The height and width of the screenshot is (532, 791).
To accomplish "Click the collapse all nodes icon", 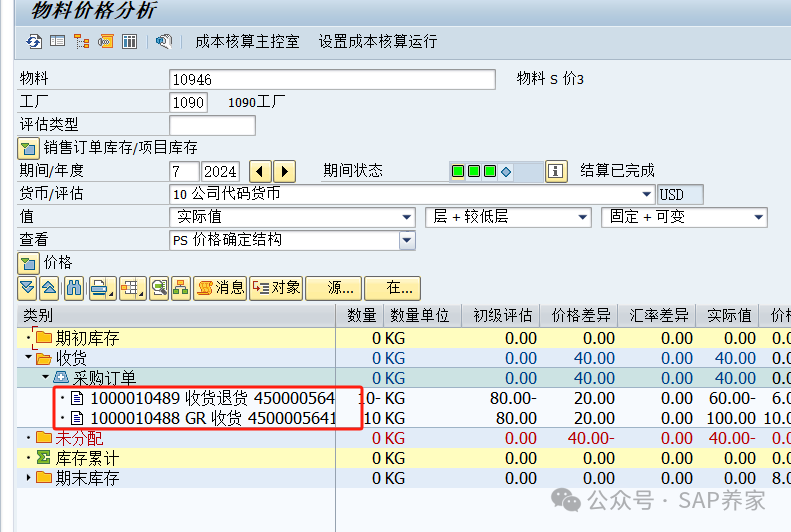I will coord(49,288).
